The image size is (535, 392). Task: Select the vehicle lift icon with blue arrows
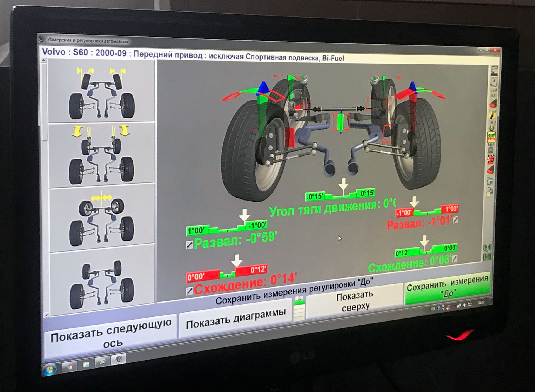491,149
